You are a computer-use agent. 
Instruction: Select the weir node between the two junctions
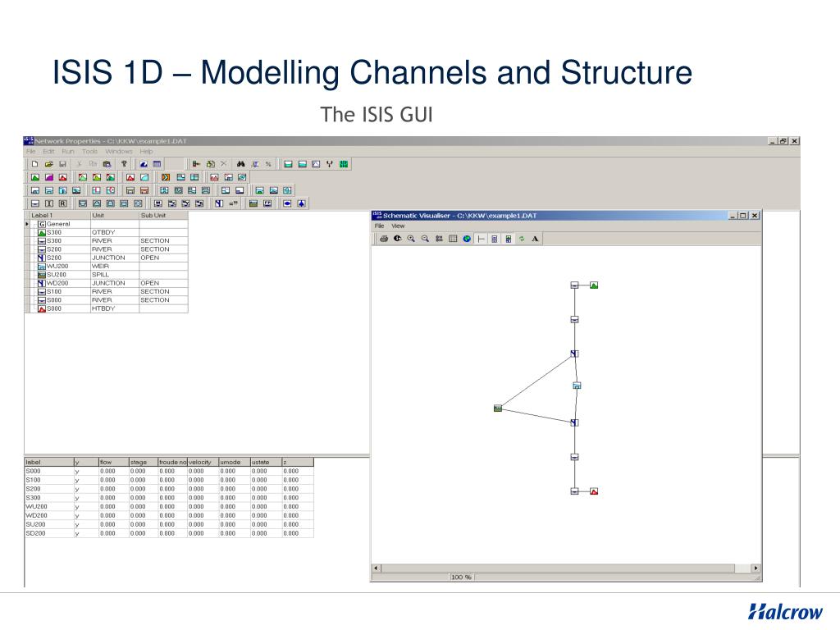[577, 386]
